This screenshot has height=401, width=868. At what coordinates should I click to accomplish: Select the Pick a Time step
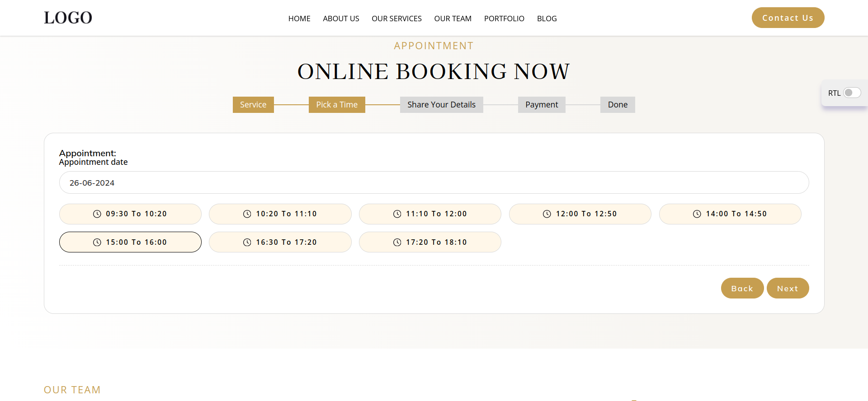[337, 105]
